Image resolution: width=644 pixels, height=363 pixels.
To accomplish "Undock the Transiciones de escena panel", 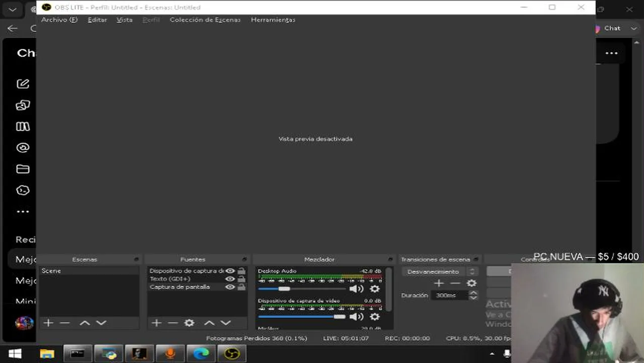I will 475,259.
